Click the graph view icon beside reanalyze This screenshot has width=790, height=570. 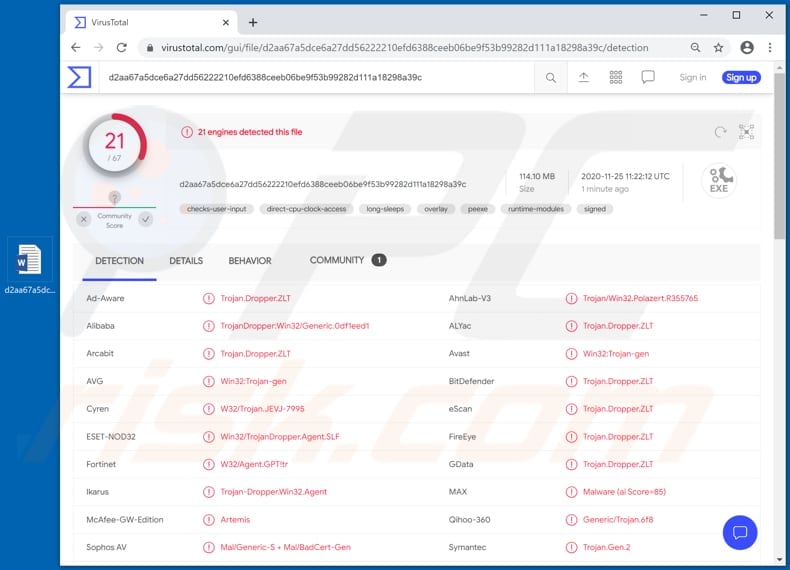(x=746, y=132)
